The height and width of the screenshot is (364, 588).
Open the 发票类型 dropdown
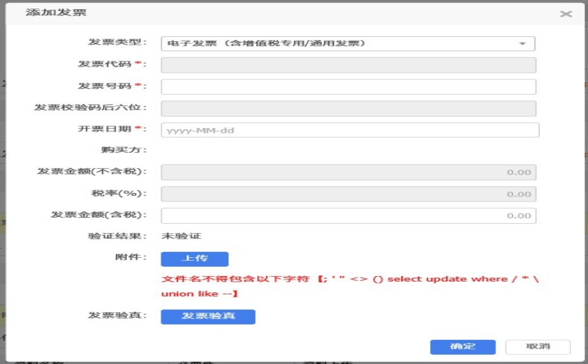tap(348, 44)
